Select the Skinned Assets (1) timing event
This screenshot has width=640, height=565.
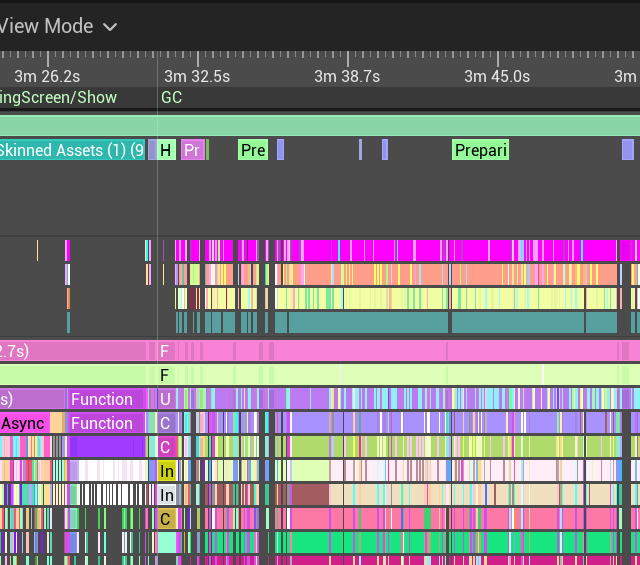pos(72,150)
